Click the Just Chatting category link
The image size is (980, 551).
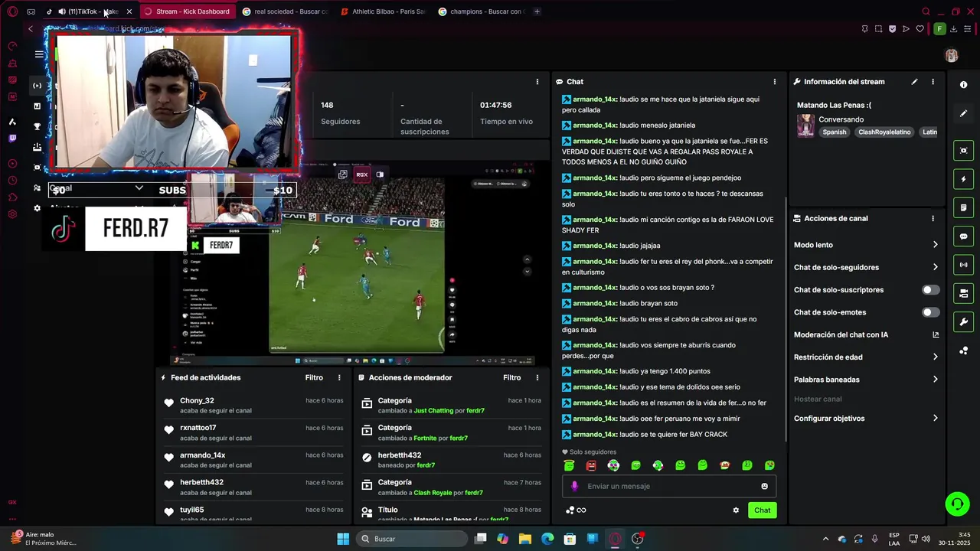pos(433,411)
